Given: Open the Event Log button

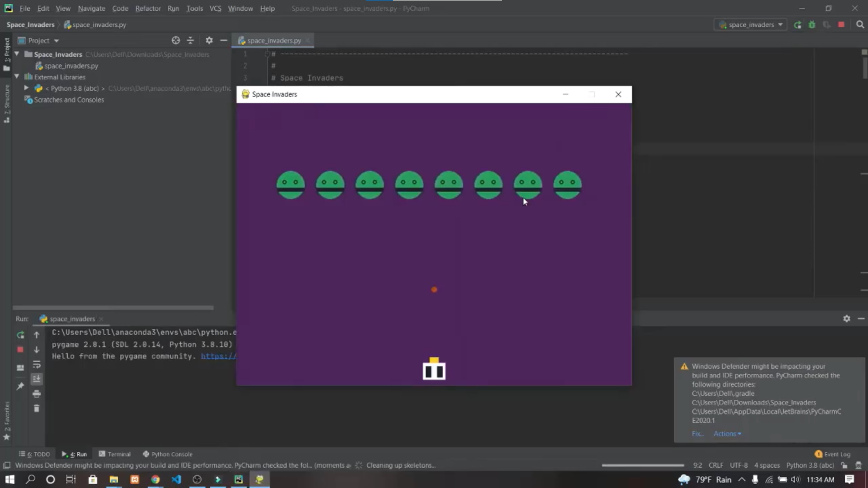Looking at the screenshot, I should 832,454.
